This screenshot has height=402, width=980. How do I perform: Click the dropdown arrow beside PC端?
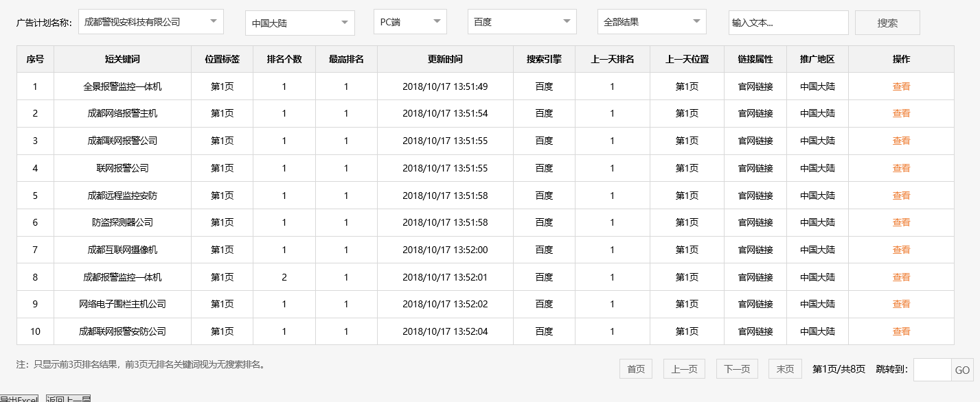437,21
